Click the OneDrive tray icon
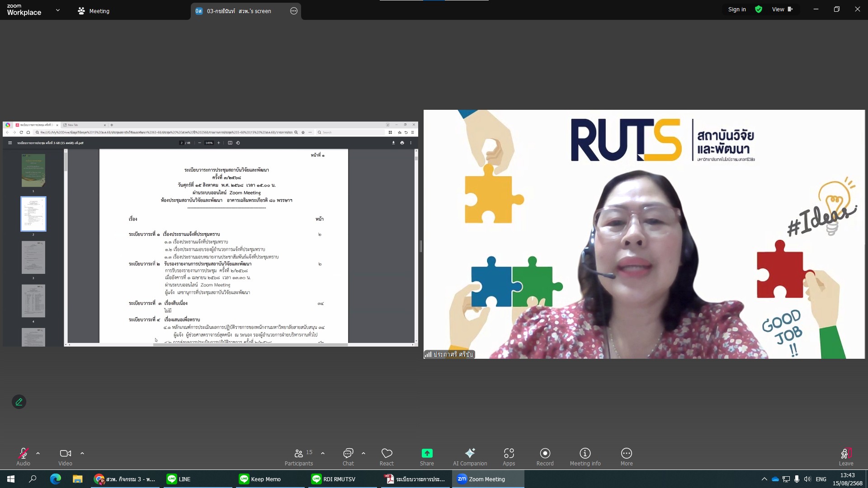Screen dimensions: 868x488 [x=775, y=479]
